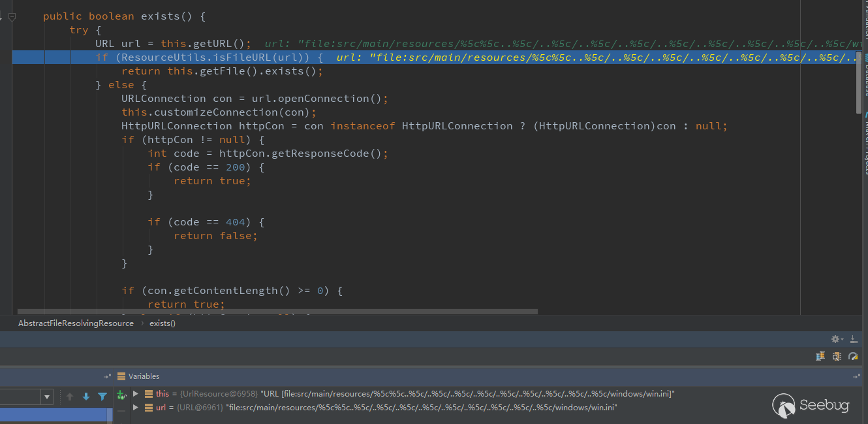
Task: Go to previous frame with up arrow
Action: 70,397
